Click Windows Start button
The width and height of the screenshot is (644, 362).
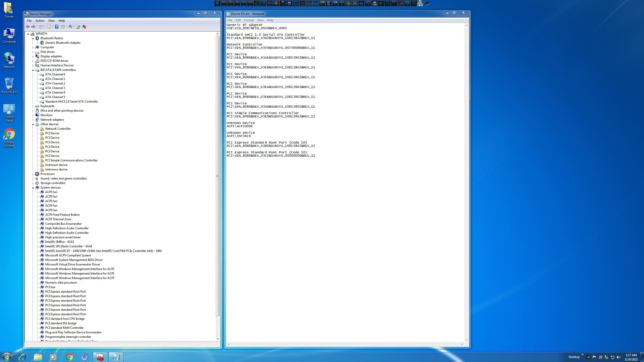pos(7,357)
